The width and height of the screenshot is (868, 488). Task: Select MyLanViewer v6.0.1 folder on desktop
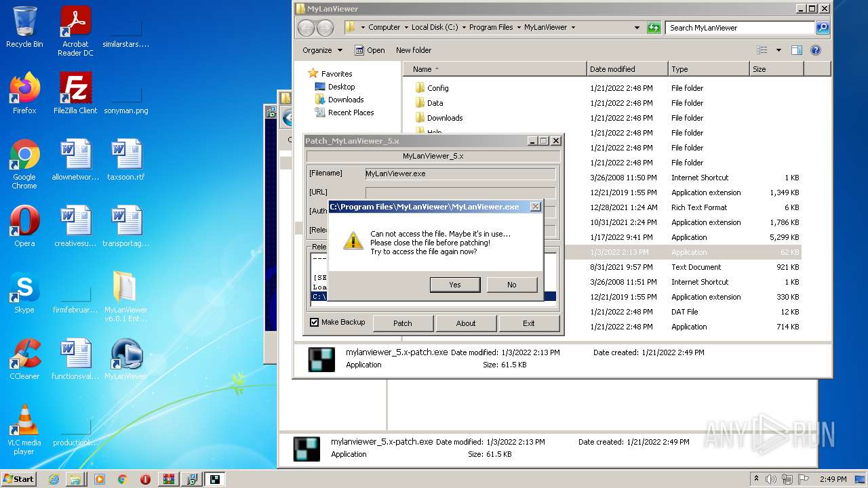point(126,296)
